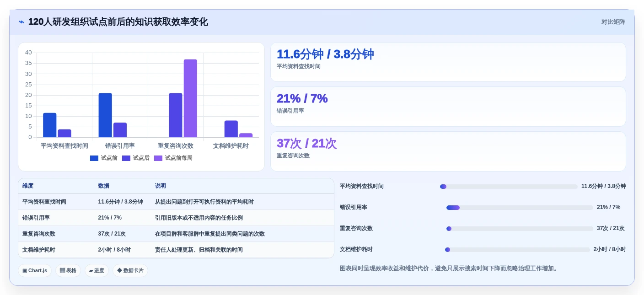This screenshot has width=644, height=295.
Task: Click the 试点前每周 purple legend color box
Action: [x=158, y=158]
